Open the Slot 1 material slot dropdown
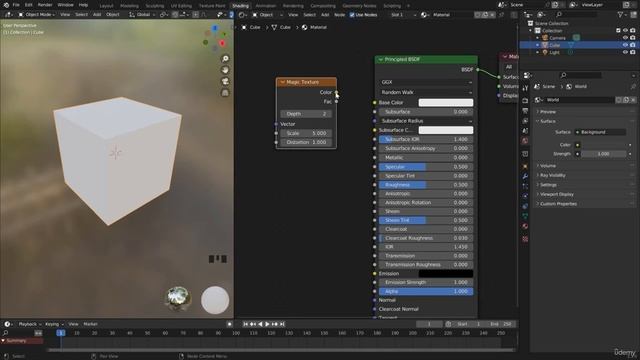The image size is (640, 360). [403, 15]
